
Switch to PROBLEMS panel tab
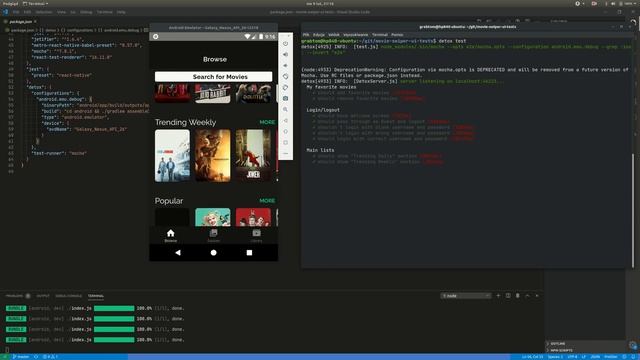point(14,296)
